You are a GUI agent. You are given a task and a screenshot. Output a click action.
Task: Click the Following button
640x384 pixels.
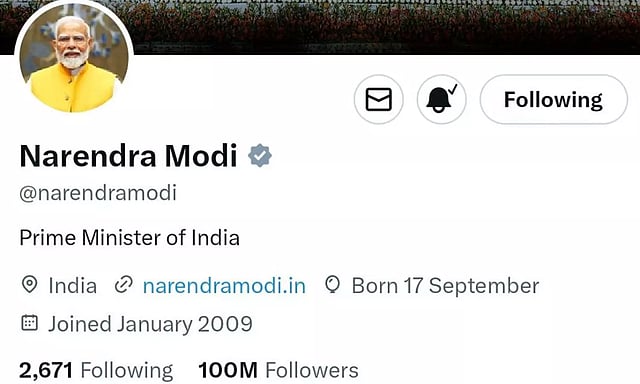pos(553,99)
